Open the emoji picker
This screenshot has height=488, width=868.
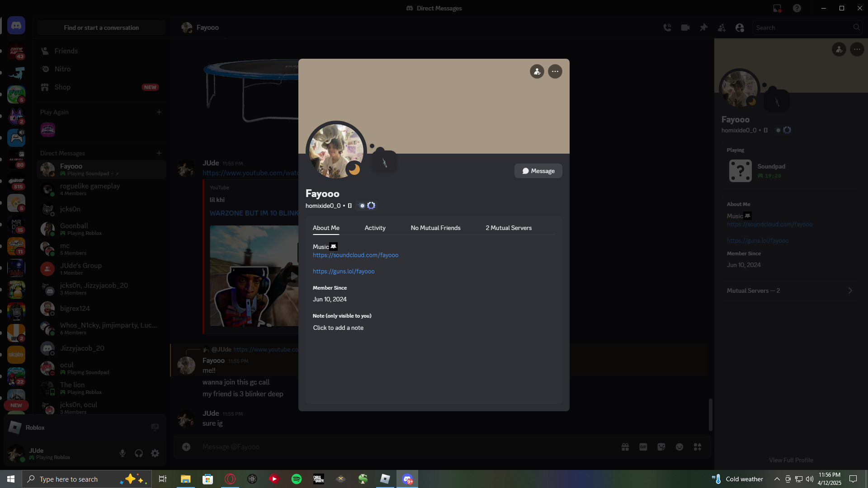pos(679,447)
